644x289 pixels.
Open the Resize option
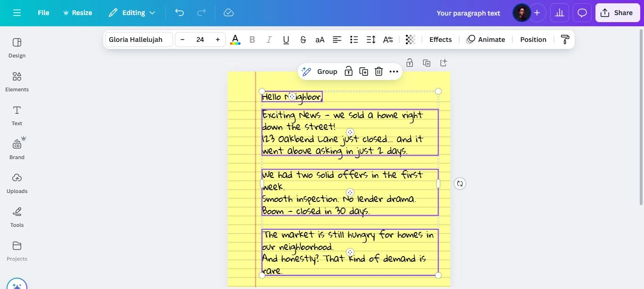77,13
